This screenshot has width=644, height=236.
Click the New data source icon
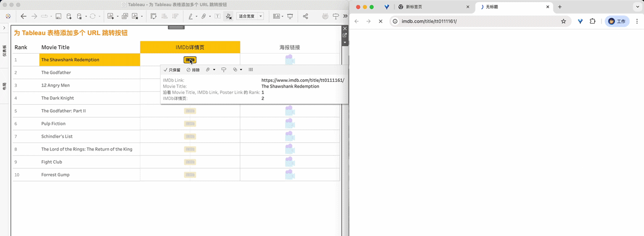click(69, 16)
